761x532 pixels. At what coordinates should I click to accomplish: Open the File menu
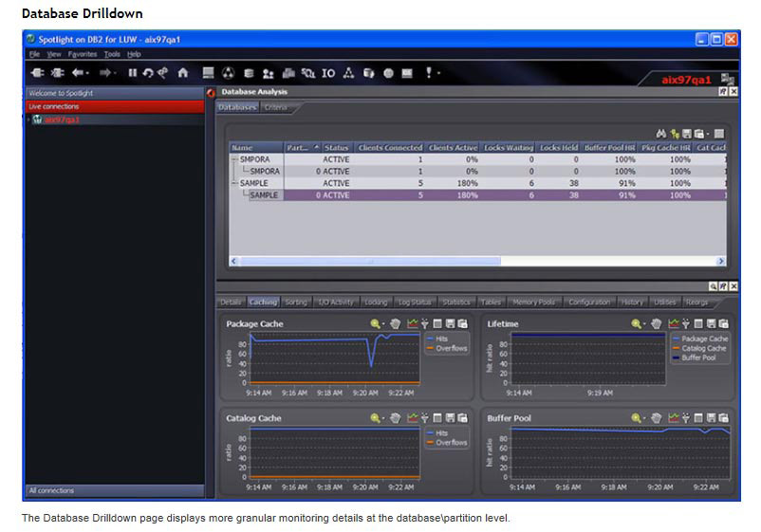coord(34,54)
